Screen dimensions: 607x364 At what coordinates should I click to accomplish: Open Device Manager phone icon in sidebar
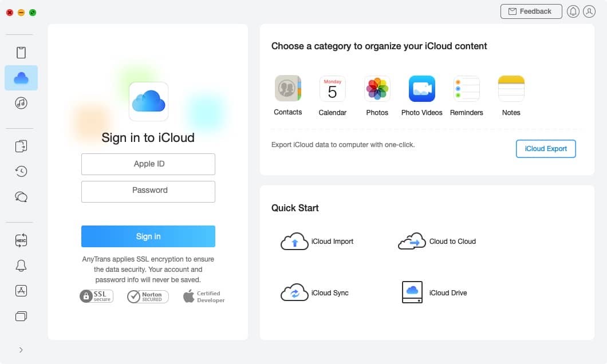[21, 53]
